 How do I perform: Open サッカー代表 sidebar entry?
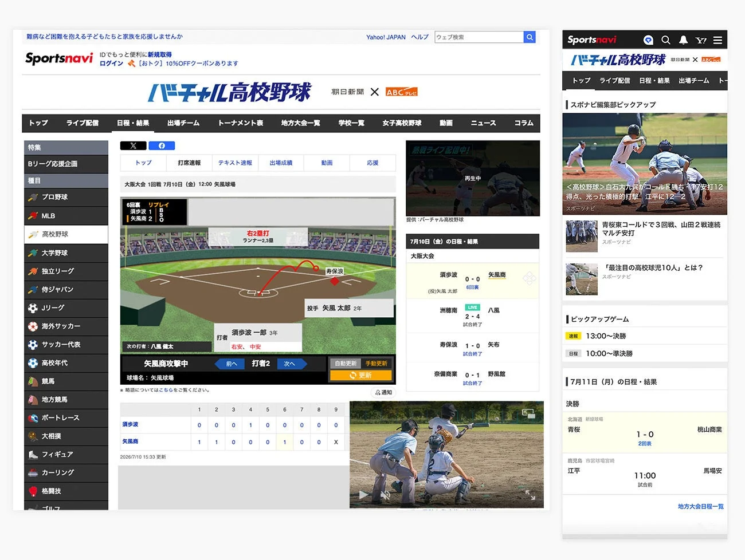pyautogui.click(x=66, y=344)
